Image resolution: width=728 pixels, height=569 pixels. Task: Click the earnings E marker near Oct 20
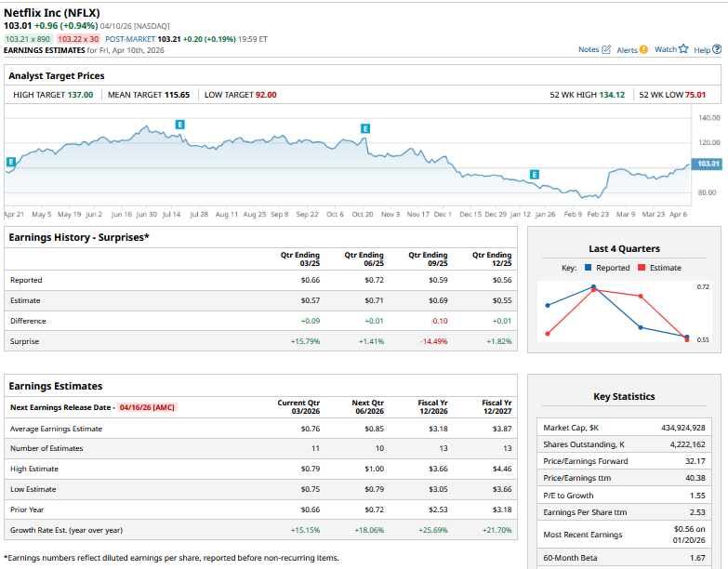(x=365, y=128)
